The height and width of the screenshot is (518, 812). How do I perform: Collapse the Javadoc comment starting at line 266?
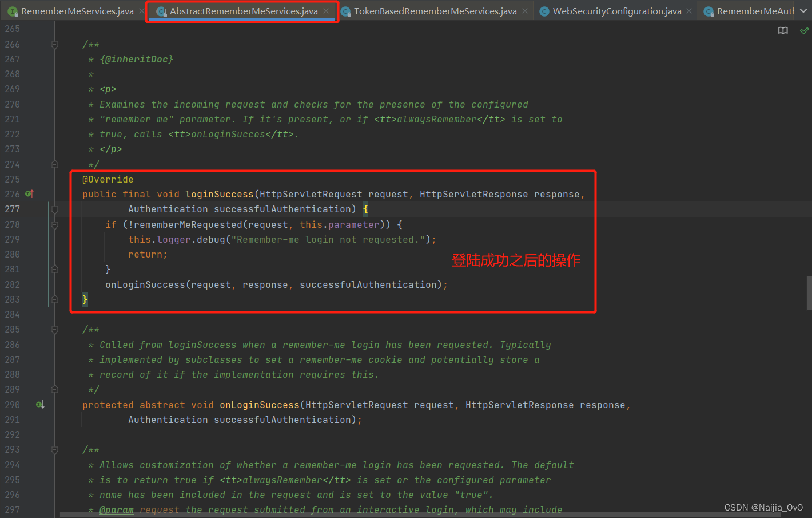[x=55, y=45]
